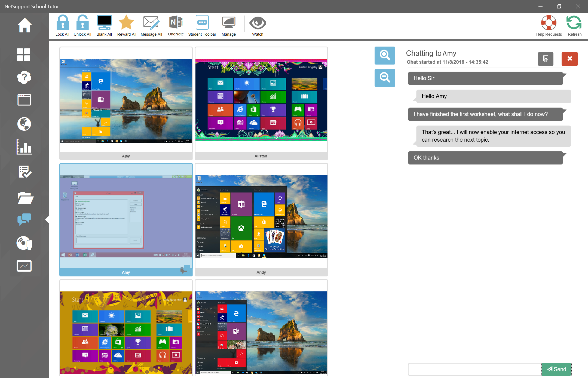Toggle the Watch eye icon
Viewport: 588px width, 378px height.
tap(258, 23)
